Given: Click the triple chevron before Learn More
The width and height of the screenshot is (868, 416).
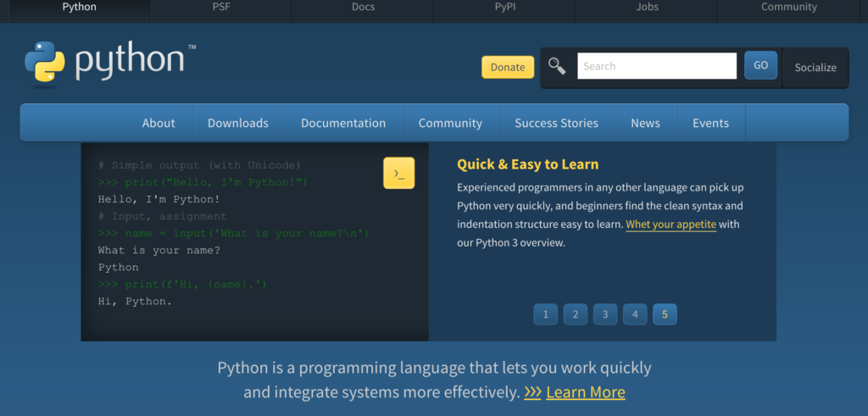Looking at the screenshot, I should tap(532, 392).
